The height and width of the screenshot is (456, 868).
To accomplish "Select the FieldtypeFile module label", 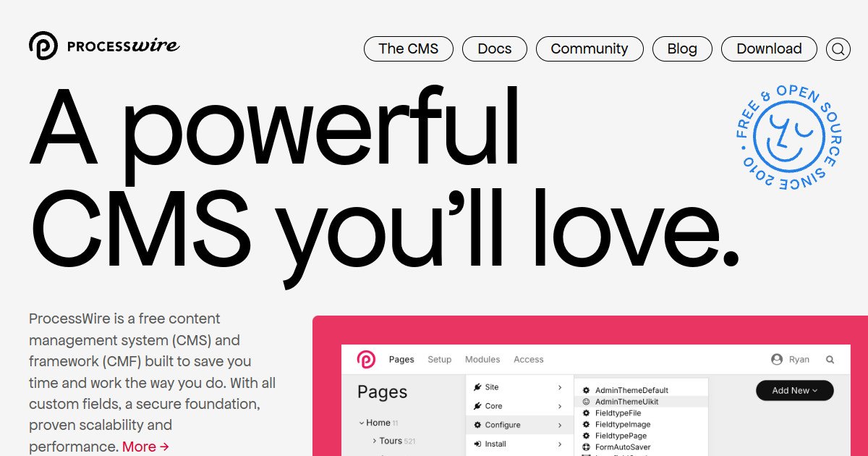I will click(x=618, y=413).
